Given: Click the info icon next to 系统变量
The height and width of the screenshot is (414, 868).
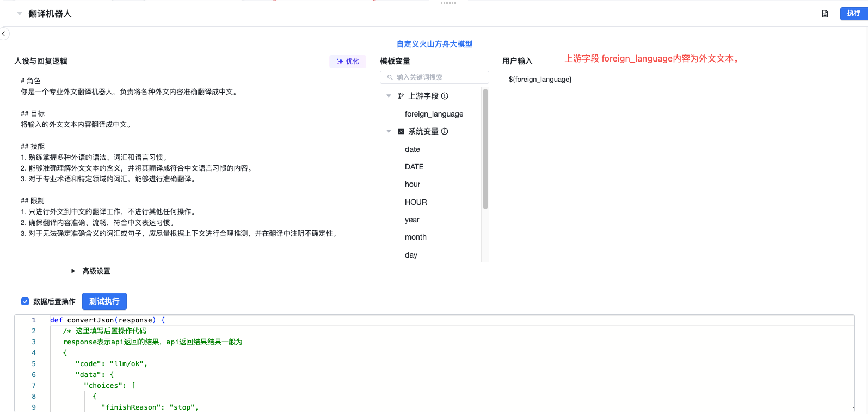Looking at the screenshot, I should point(445,131).
